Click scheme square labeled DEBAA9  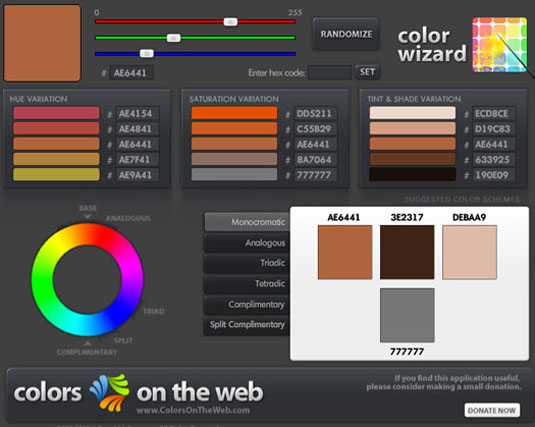pyautogui.click(x=469, y=252)
